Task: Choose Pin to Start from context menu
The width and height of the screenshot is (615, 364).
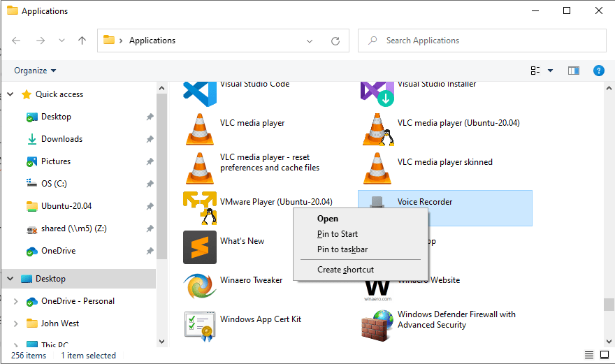Action: tap(338, 234)
